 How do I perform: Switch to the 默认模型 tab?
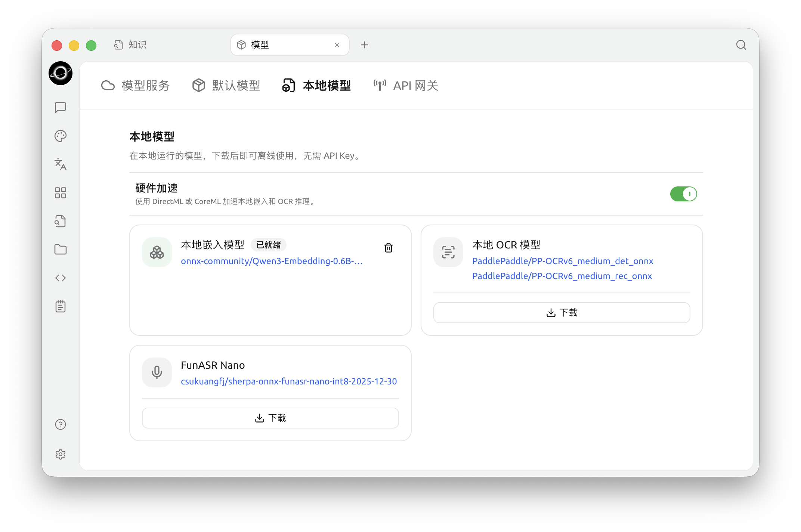pyautogui.click(x=226, y=86)
